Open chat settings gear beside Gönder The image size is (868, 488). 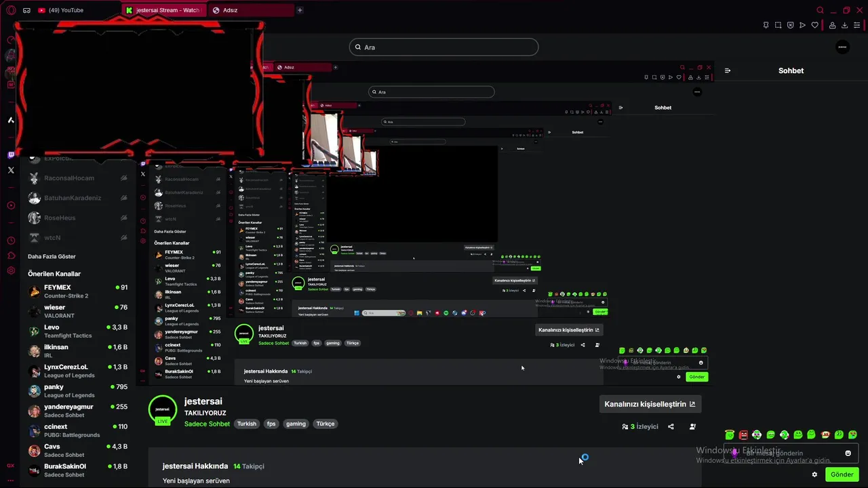pyautogui.click(x=814, y=474)
